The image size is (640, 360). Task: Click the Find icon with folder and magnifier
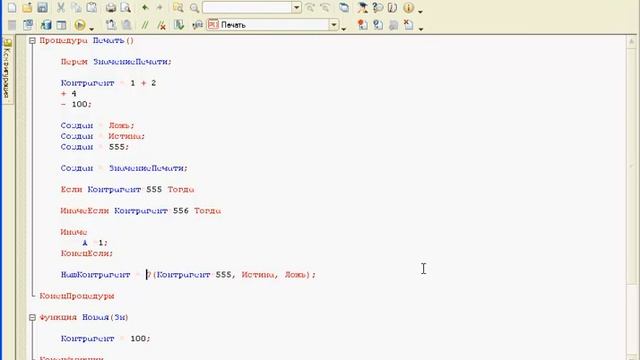(x=178, y=7)
